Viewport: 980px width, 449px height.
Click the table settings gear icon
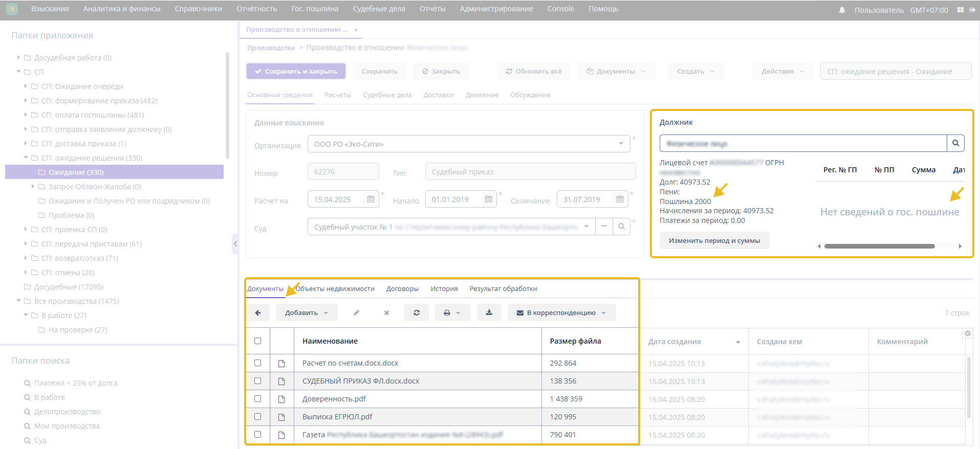[968, 333]
